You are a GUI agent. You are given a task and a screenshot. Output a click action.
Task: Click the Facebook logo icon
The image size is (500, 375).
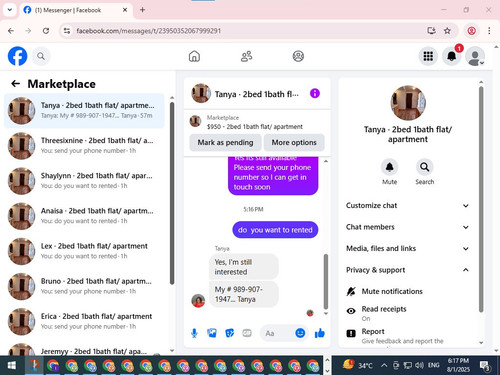17,56
